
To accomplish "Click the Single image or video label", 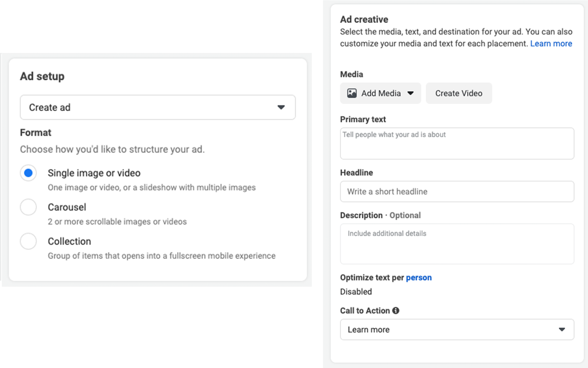I will (x=94, y=173).
